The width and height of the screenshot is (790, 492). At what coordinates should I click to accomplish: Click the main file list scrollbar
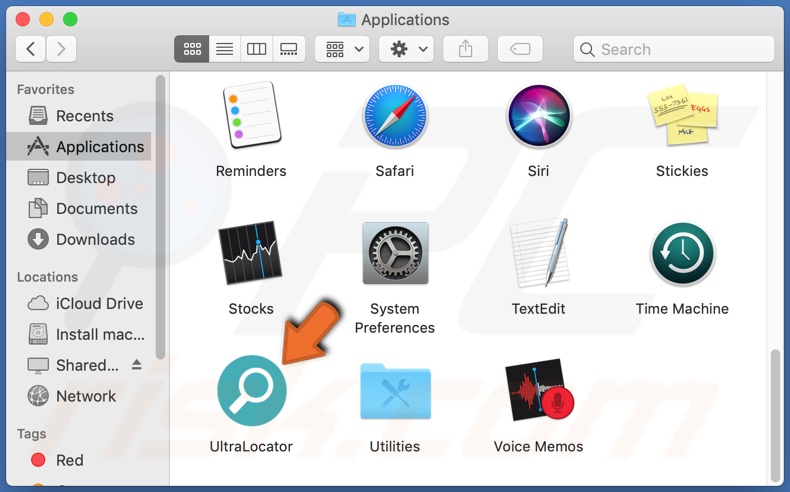[x=776, y=415]
